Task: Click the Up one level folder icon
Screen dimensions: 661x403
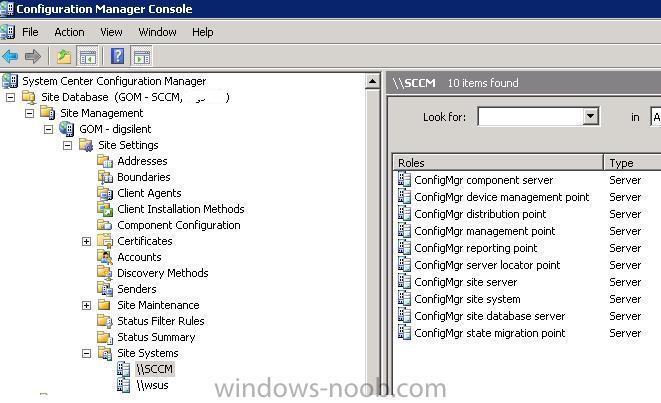Action: 64,56
